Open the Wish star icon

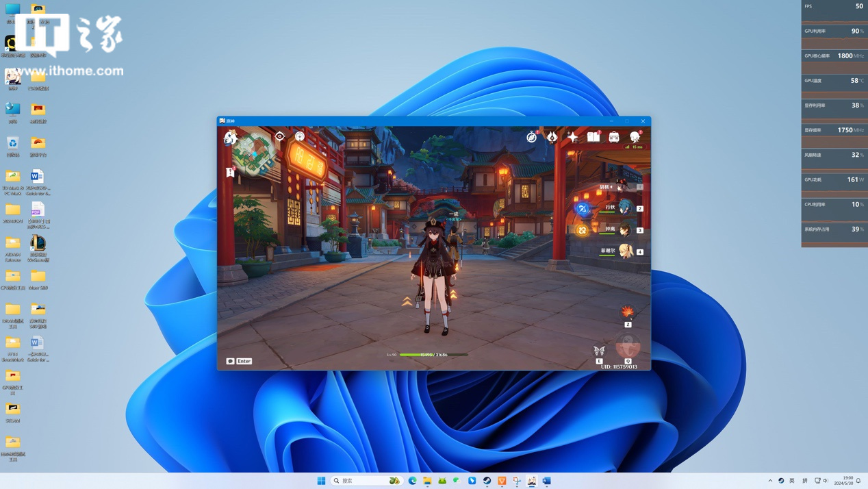(x=572, y=137)
